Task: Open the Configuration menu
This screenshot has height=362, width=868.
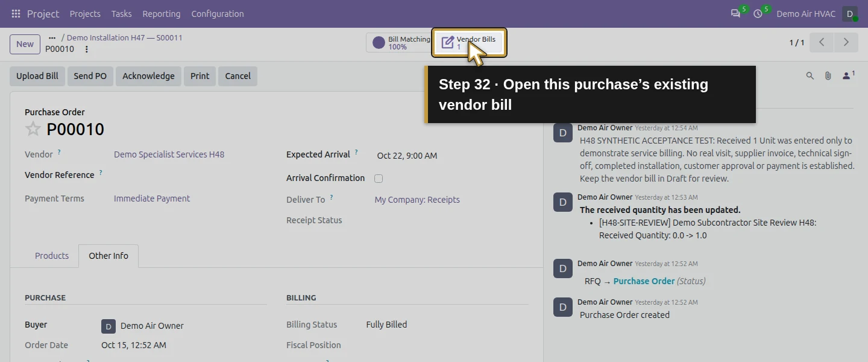Action: (218, 13)
